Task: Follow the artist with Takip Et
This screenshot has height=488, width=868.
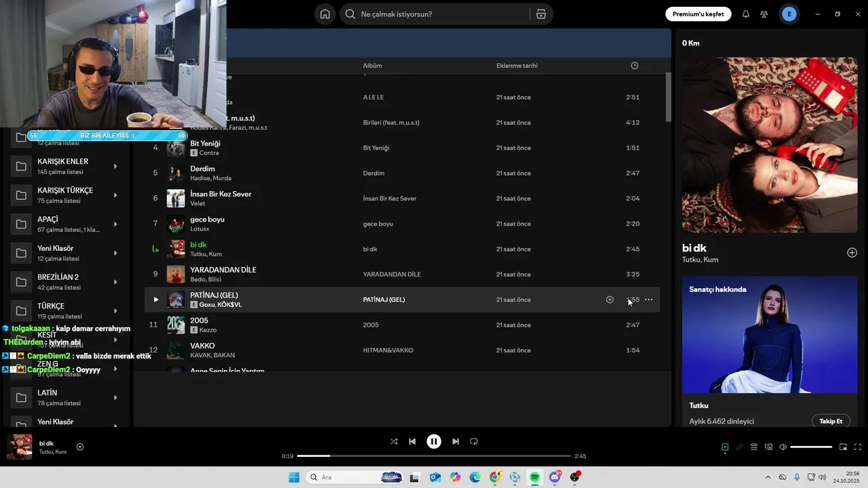Action: point(831,421)
